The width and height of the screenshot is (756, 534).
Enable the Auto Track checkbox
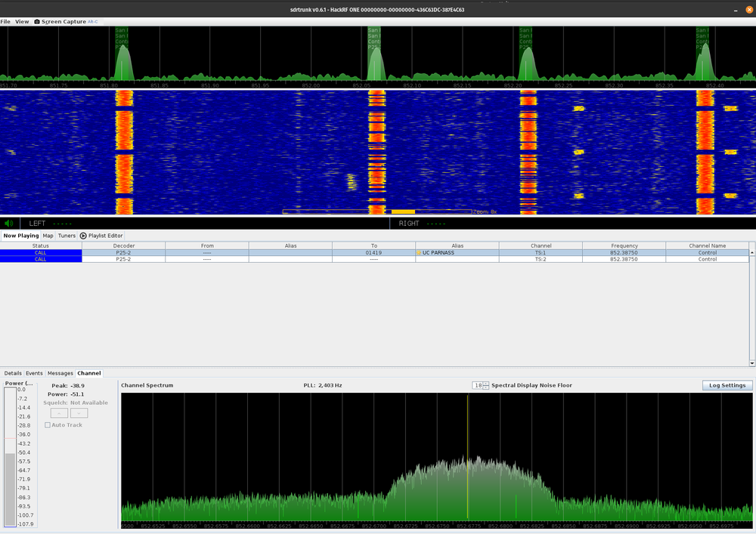pyautogui.click(x=48, y=425)
